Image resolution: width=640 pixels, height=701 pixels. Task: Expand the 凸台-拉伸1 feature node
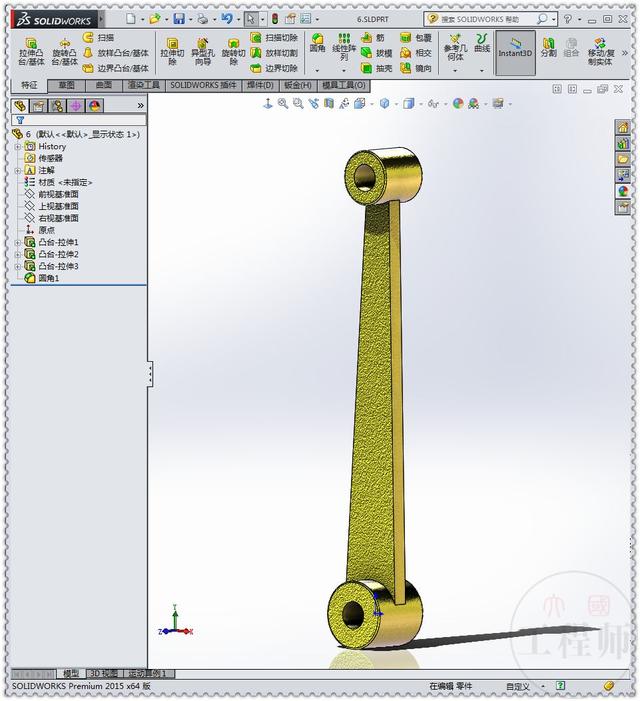tap(18, 242)
